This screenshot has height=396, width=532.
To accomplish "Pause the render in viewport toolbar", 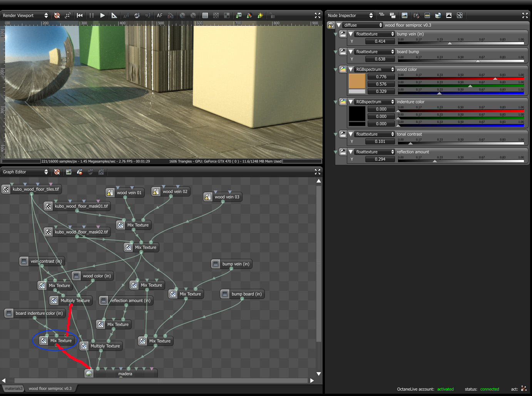I will pos(92,15).
